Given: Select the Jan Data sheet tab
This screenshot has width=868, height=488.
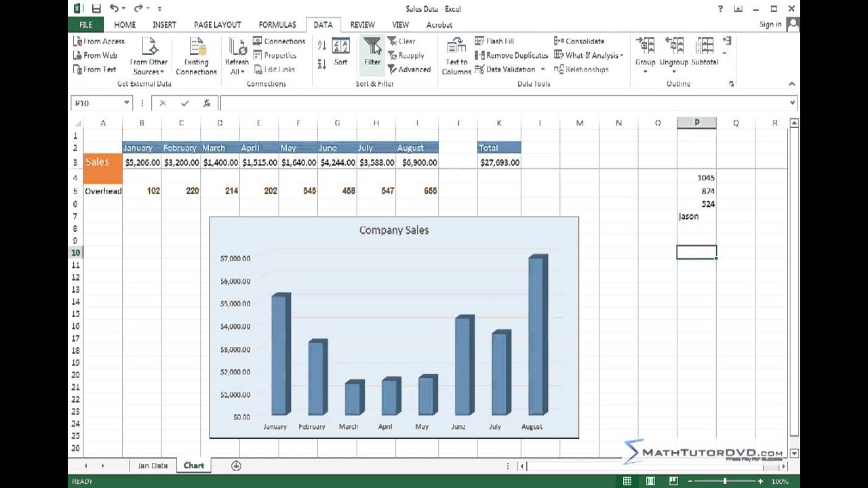Looking at the screenshot, I should click(153, 466).
